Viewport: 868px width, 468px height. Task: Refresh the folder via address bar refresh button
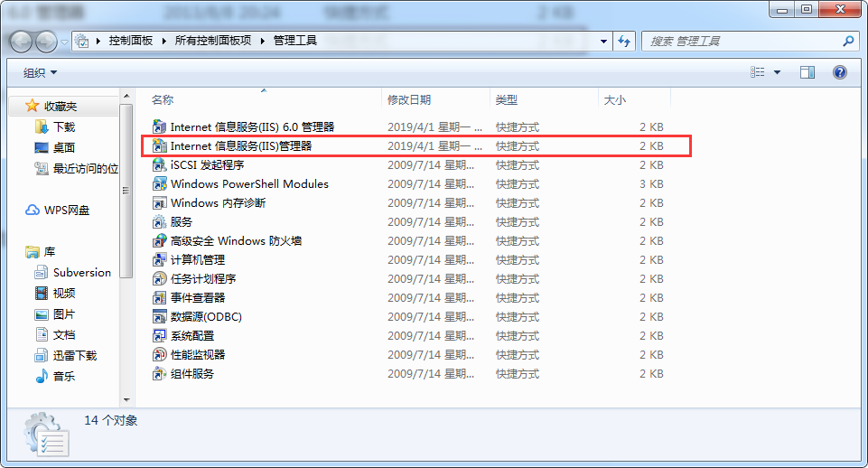[x=624, y=41]
